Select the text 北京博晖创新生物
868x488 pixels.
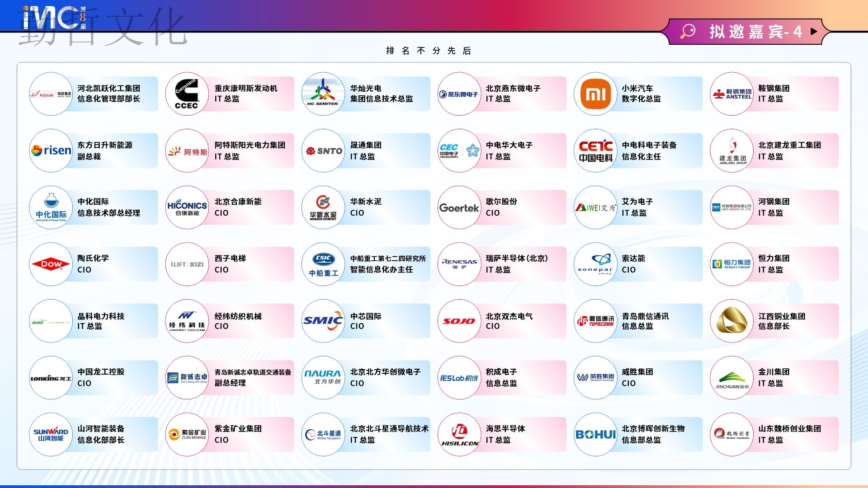653,428
